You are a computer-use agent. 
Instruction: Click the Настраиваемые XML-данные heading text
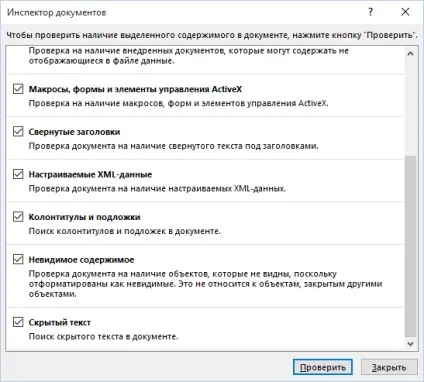tap(90, 175)
